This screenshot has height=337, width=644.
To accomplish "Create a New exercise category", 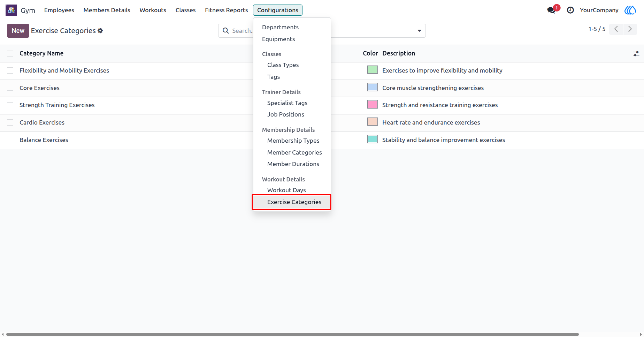I will click(x=18, y=31).
